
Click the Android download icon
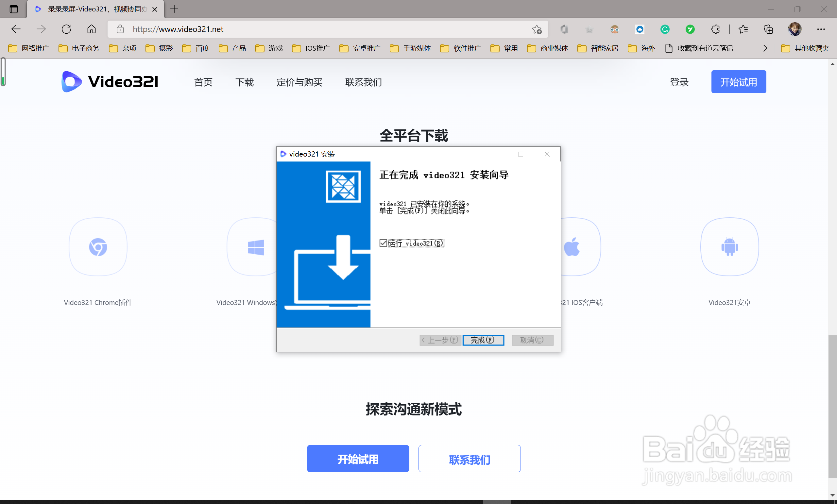pyautogui.click(x=729, y=247)
